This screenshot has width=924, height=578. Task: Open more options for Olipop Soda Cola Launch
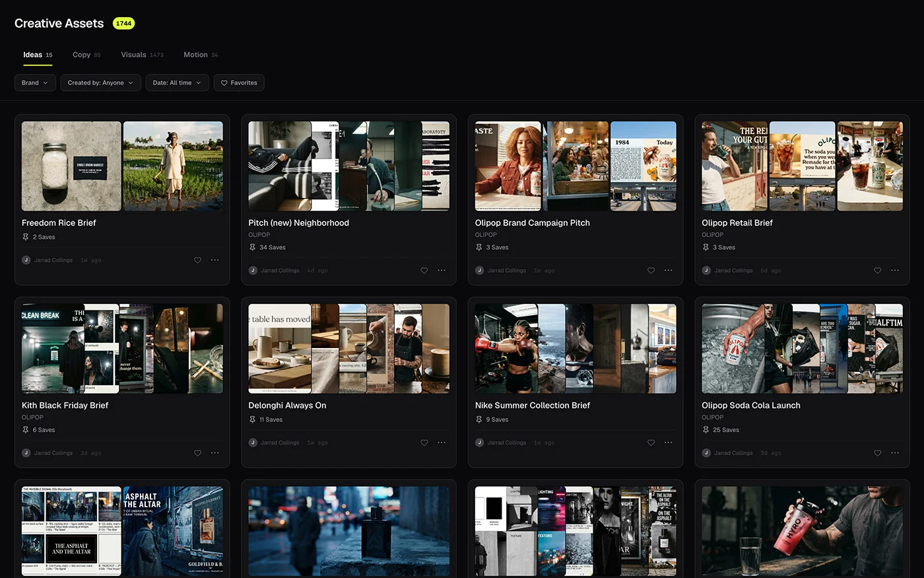[895, 453]
